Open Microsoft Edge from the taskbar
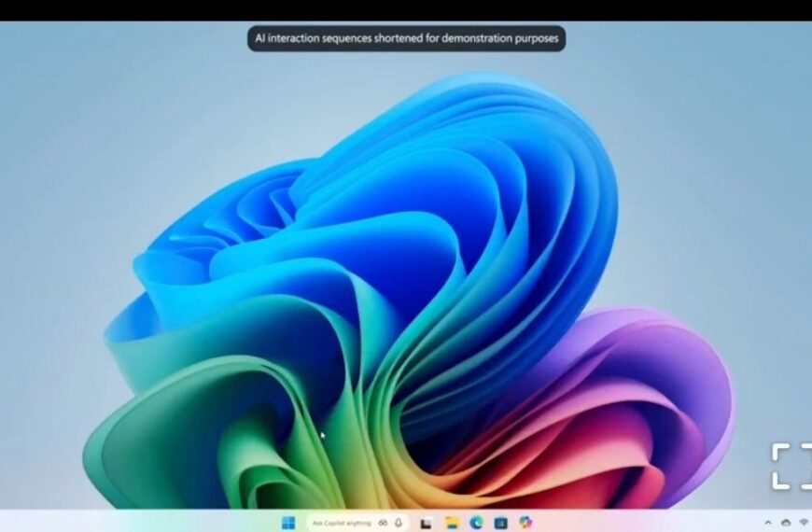 click(x=476, y=524)
